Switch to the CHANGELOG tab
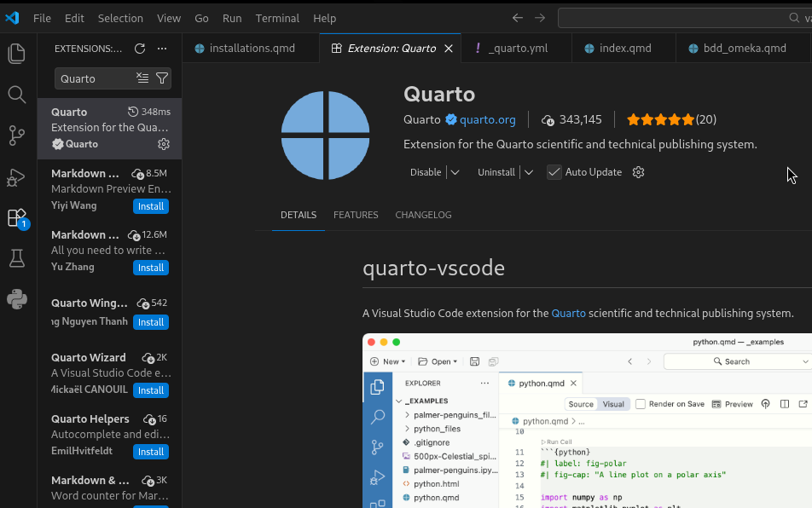The height and width of the screenshot is (508, 812). click(x=423, y=215)
